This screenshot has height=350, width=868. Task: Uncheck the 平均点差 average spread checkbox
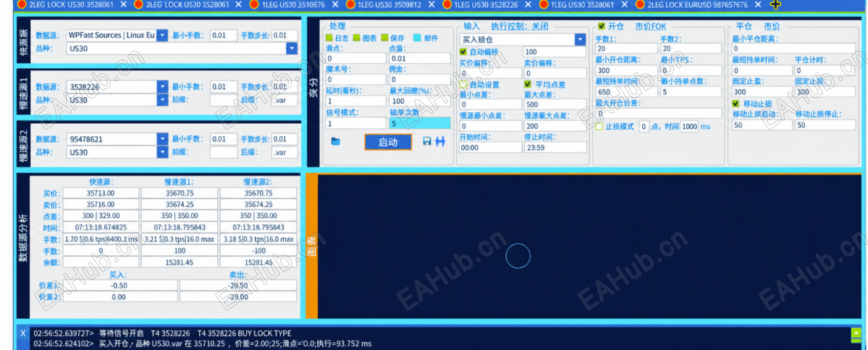point(528,85)
